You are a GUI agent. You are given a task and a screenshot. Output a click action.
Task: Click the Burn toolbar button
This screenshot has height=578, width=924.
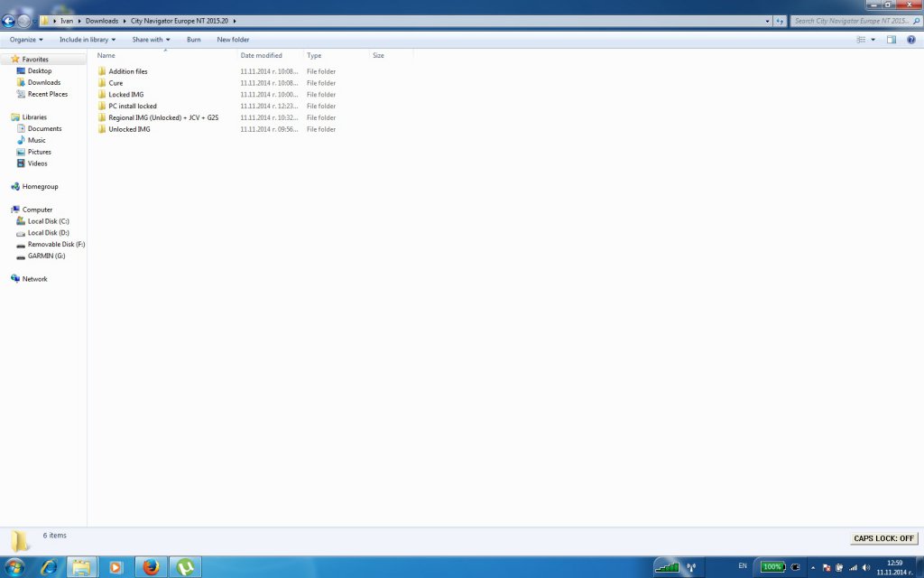pyautogui.click(x=193, y=40)
